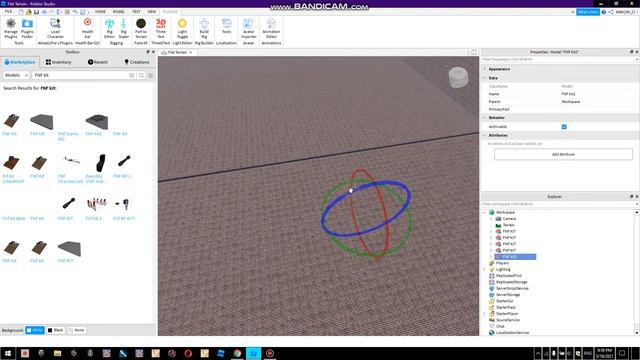Open Toolbox search filter options
The image size is (640, 360).
tap(151, 75)
